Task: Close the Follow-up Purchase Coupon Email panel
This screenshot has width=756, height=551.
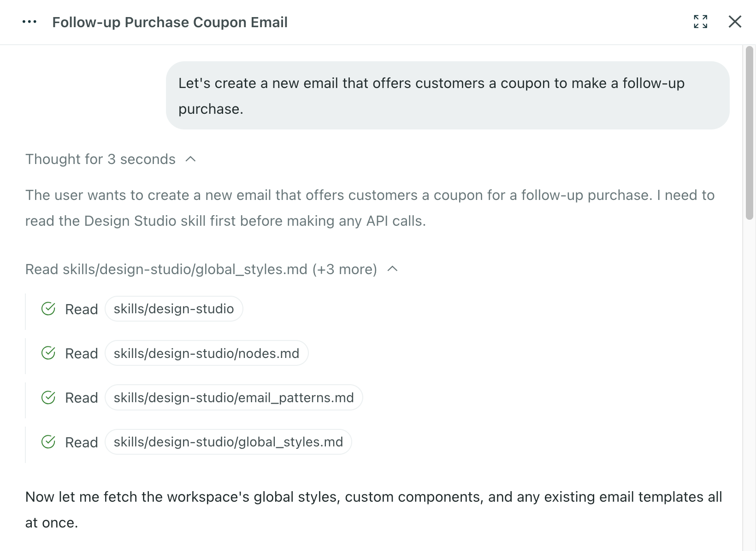Action: 734,22
